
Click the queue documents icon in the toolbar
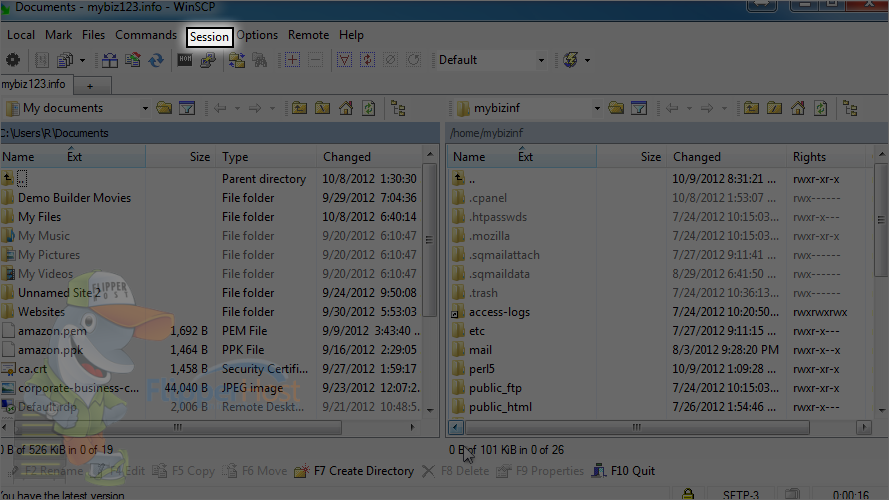pyautogui.click(x=65, y=60)
